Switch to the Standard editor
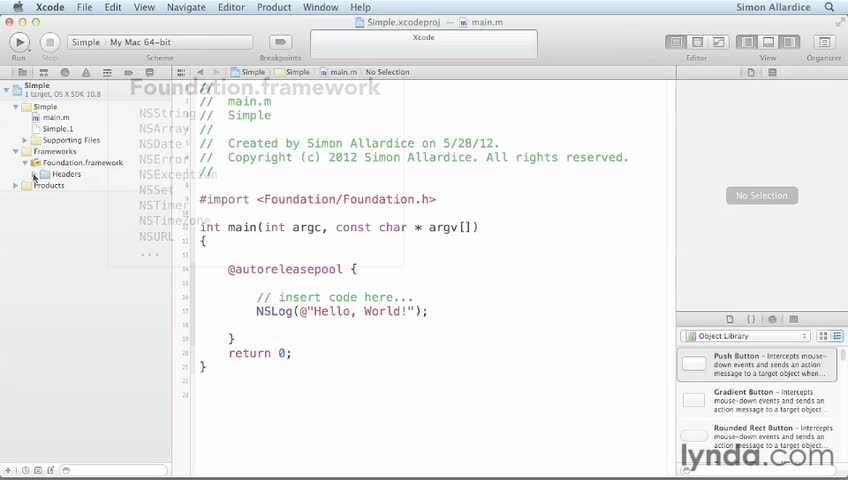 pyautogui.click(x=676, y=42)
